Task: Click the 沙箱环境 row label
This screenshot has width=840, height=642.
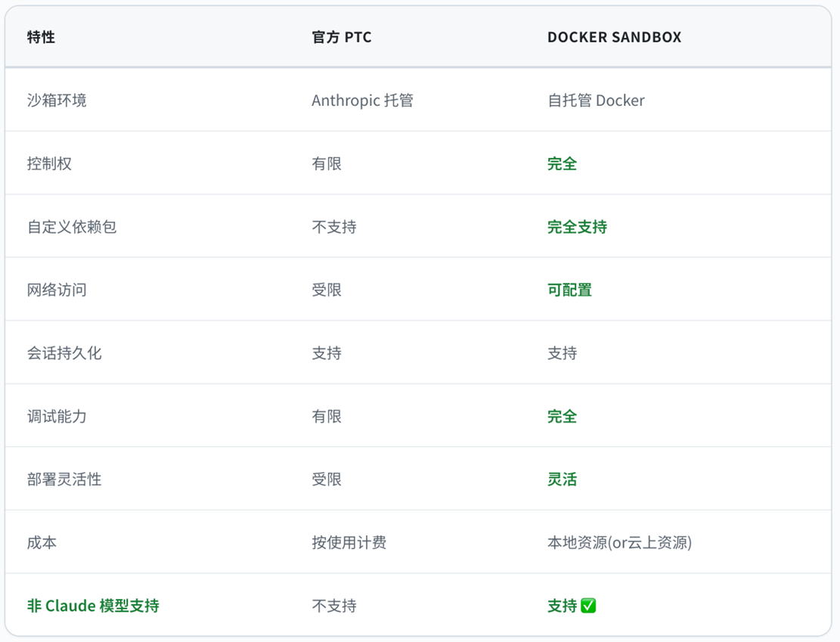Action: coord(57,101)
